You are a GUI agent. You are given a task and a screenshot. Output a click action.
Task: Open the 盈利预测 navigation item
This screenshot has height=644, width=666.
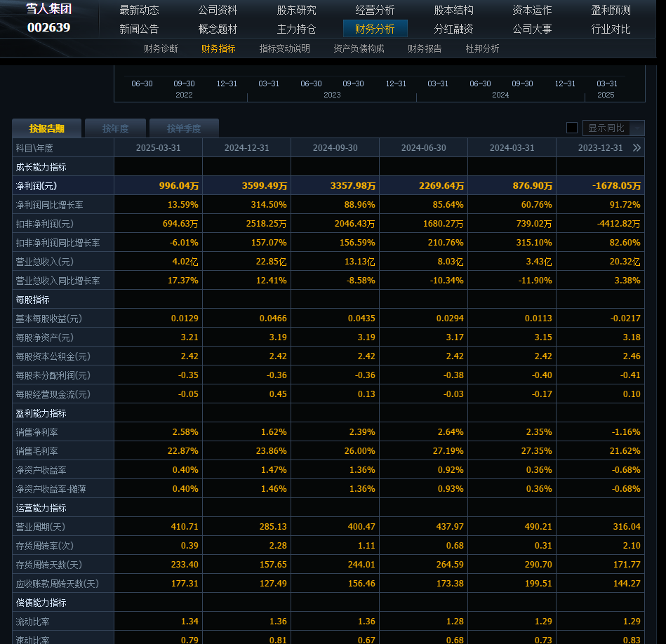click(x=611, y=10)
